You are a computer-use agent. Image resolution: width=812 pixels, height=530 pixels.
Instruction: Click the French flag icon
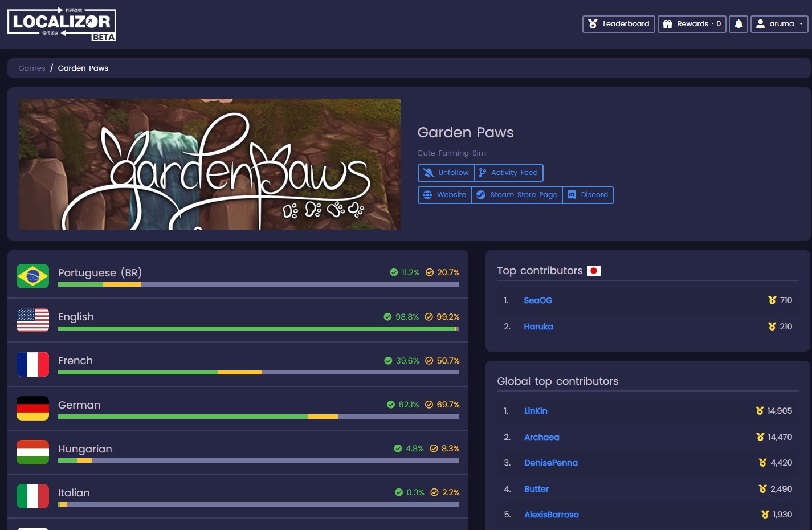click(x=32, y=365)
